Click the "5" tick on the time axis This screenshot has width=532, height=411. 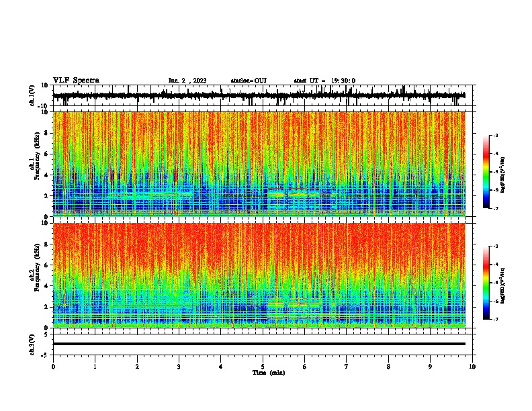coord(263,367)
